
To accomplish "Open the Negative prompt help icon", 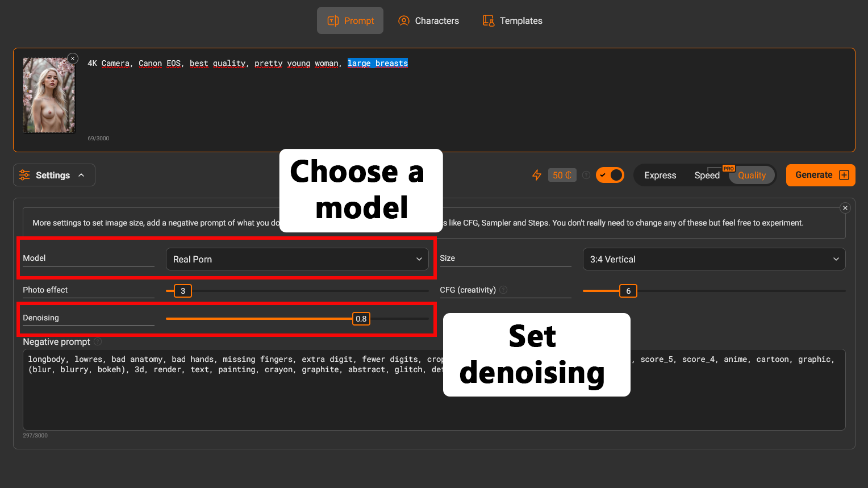I will [98, 341].
